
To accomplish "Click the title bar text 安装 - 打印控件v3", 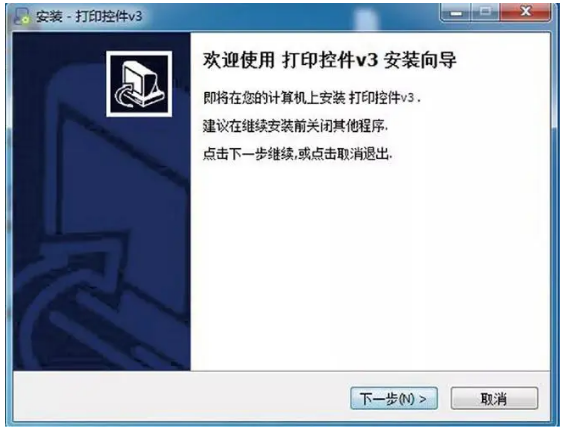I will tap(89, 16).
